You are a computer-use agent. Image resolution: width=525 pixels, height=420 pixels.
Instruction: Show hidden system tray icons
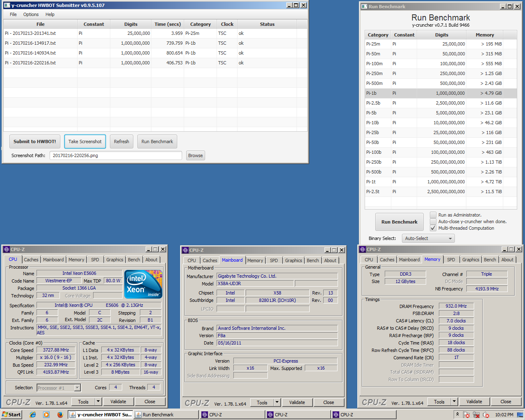point(457,414)
